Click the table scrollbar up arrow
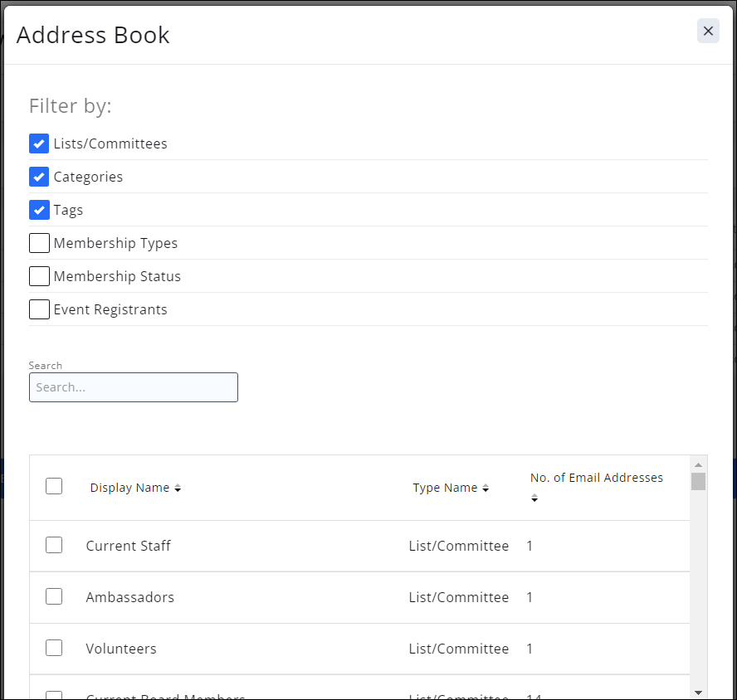 tap(698, 464)
